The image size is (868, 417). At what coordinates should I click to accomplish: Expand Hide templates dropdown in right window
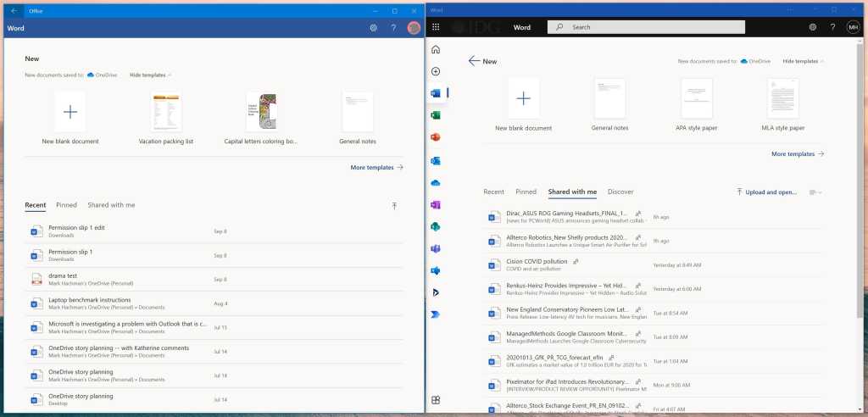coord(804,62)
